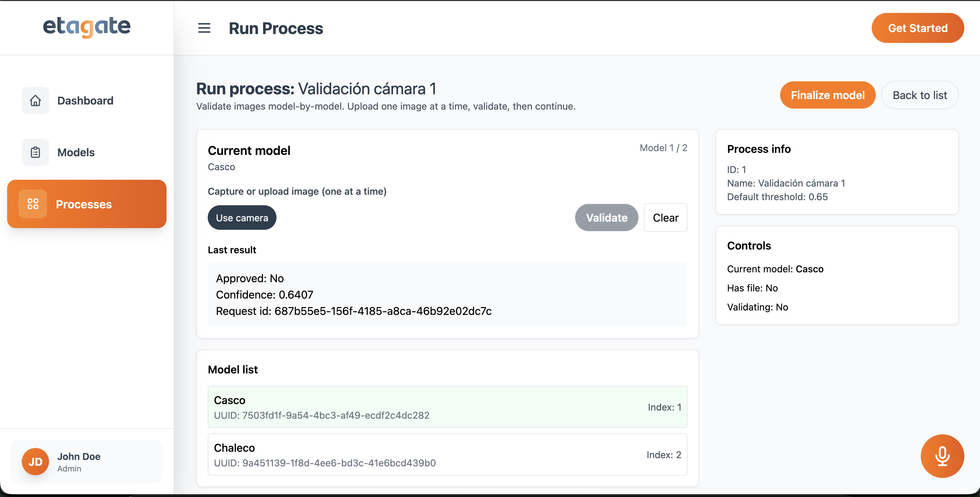980x497 pixels.
Task: Click the hamburger menu icon
Action: [204, 28]
